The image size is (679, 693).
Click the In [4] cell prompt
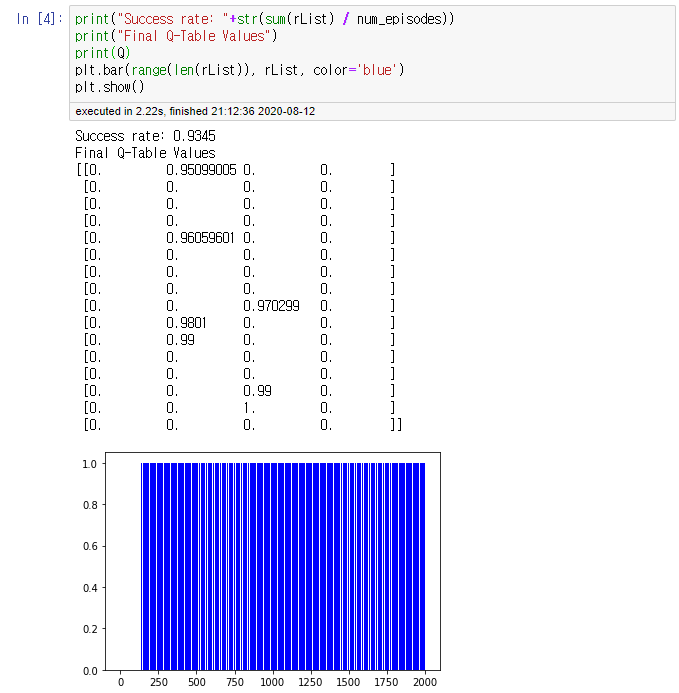[x=39, y=19]
